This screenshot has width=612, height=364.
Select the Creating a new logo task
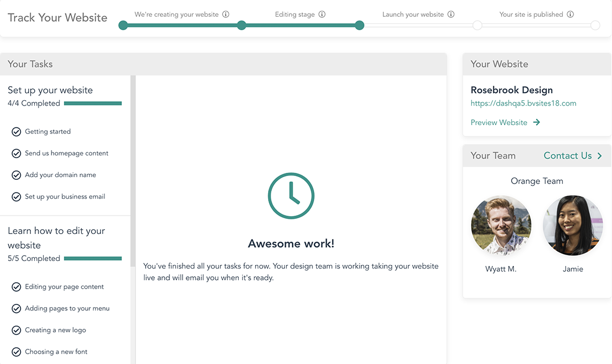(x=55, y=330)
